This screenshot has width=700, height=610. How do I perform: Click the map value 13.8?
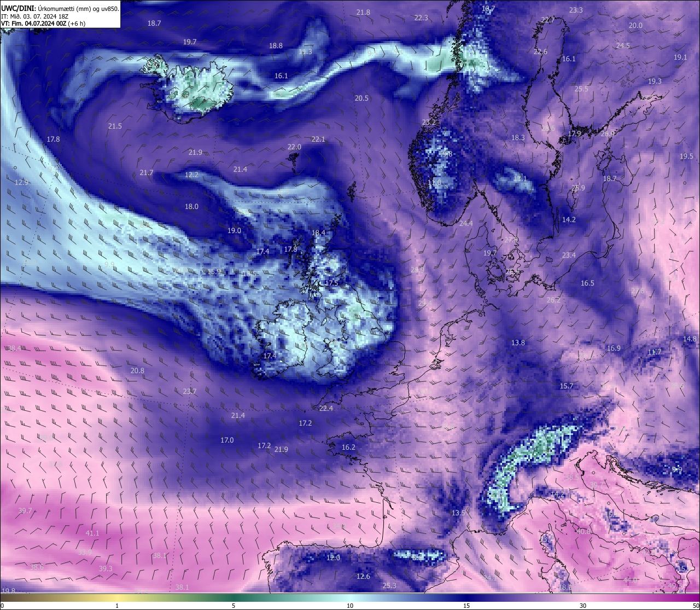tap(518, 342)
